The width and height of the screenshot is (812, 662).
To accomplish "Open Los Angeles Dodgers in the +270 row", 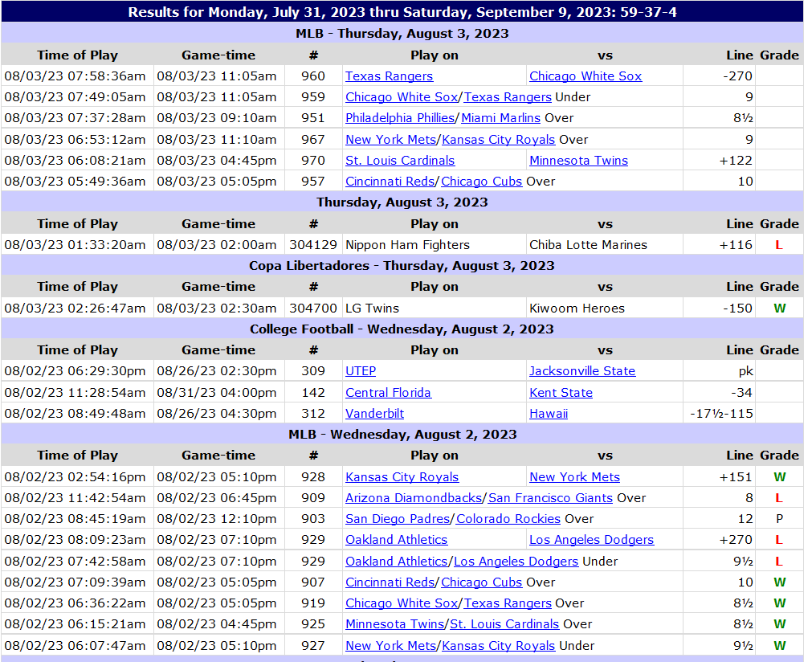I will pyautogui.click(x=591, y=540).
